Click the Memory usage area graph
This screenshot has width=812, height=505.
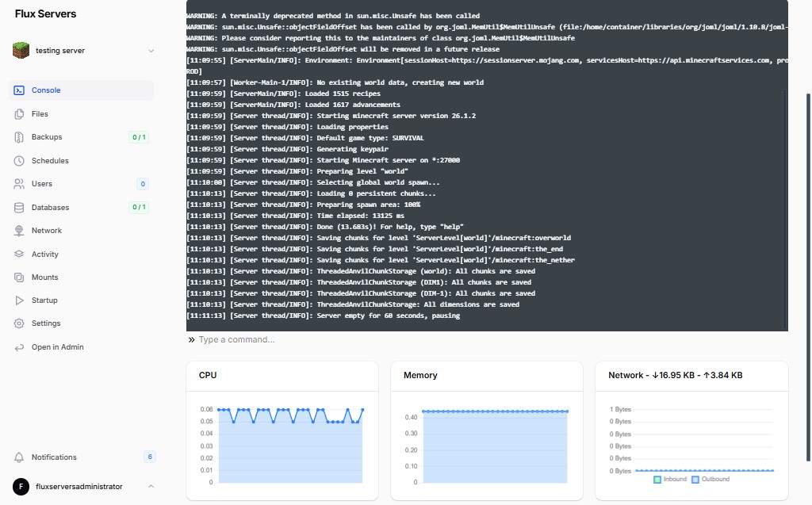coord(495,446)
